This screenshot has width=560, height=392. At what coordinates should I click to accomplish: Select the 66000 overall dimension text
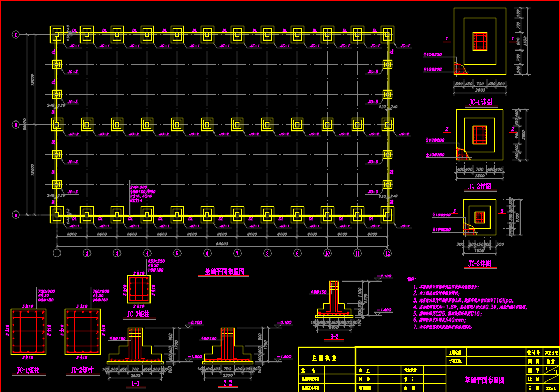tap(222, 244)
